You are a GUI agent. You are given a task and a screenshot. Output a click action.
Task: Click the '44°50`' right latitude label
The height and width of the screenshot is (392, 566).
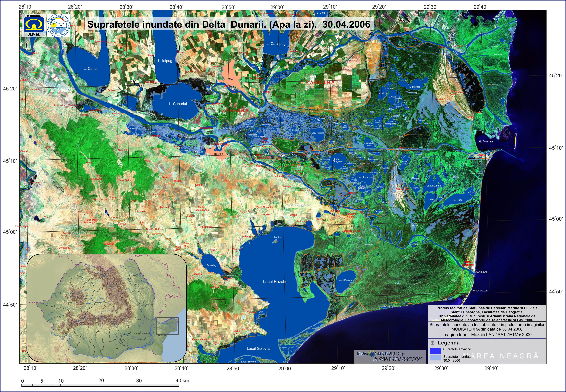tap(556, 292)
